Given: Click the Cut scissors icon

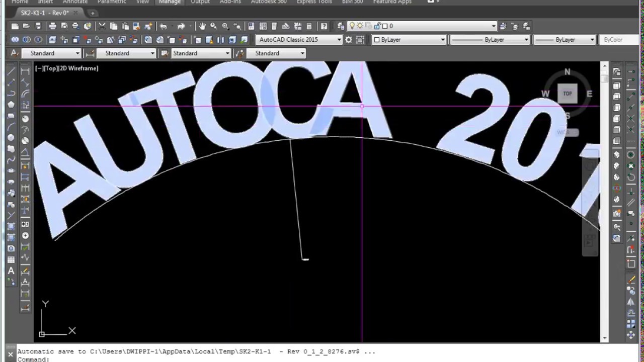Looking at the screenshot, I should pyautogui.click(x=102, y=26).
